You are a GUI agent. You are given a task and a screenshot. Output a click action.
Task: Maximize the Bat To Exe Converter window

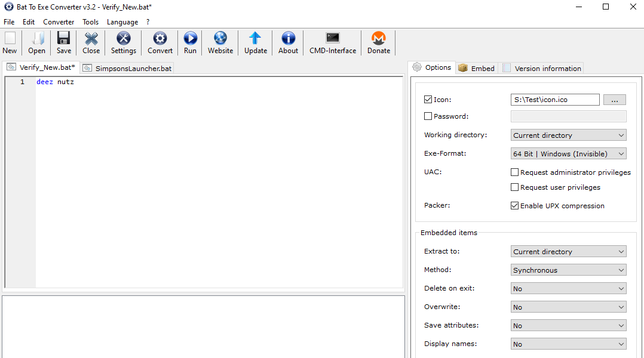tap(606, 7)
